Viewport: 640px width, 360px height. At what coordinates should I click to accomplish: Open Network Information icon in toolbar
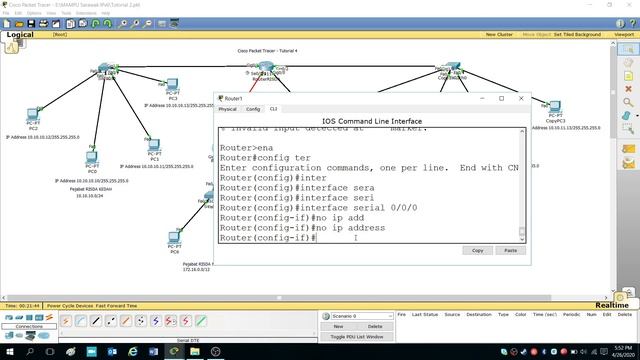(620, 24)
